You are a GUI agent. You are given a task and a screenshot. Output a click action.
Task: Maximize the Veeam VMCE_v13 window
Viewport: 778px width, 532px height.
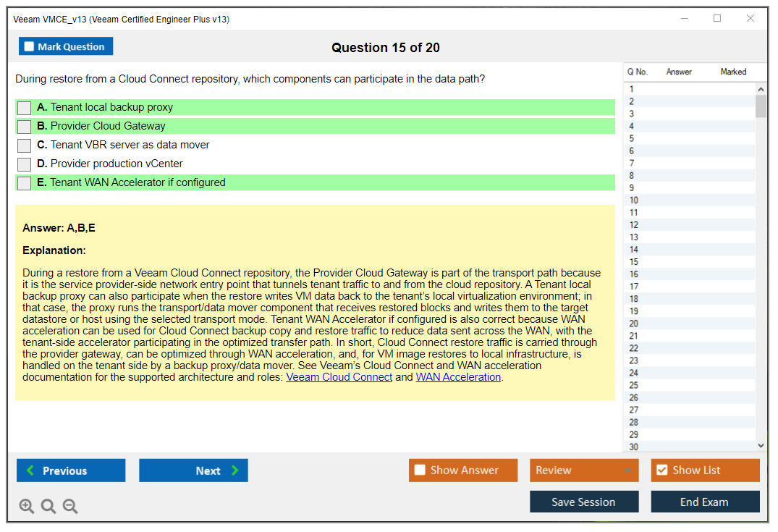click(717, 18)
